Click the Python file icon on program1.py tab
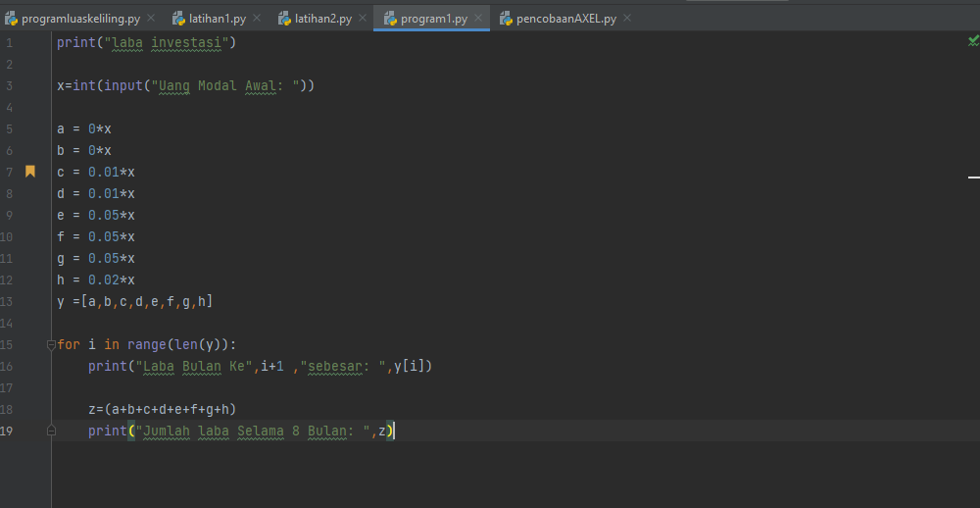Image resolution: width=980 pixels, height=508 pixels. tap(391, 19)
